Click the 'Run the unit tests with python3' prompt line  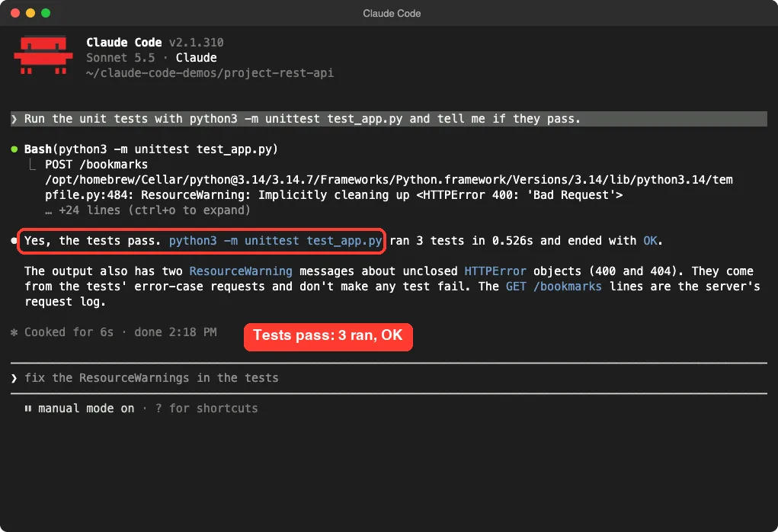click(x=389, y=119)
